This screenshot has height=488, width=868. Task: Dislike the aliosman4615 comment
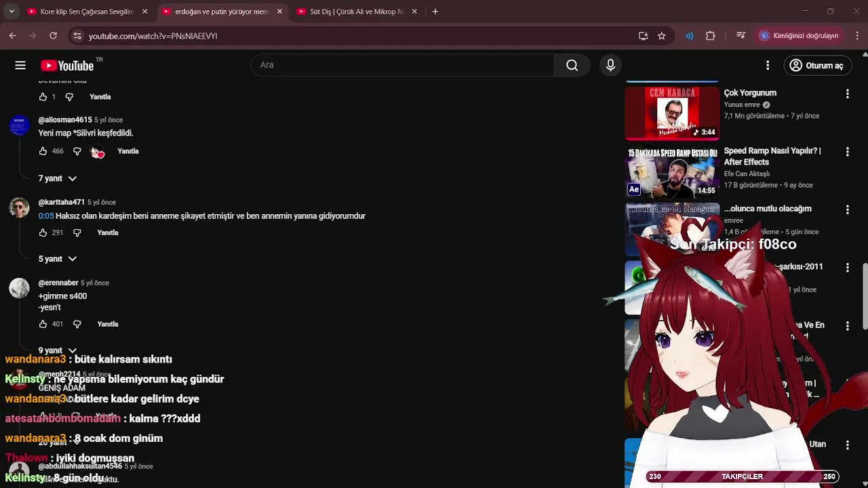click(x=77, y=151)
